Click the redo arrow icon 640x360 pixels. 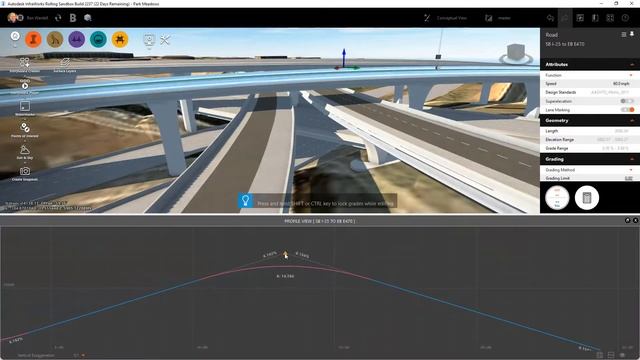pos(565,18)
